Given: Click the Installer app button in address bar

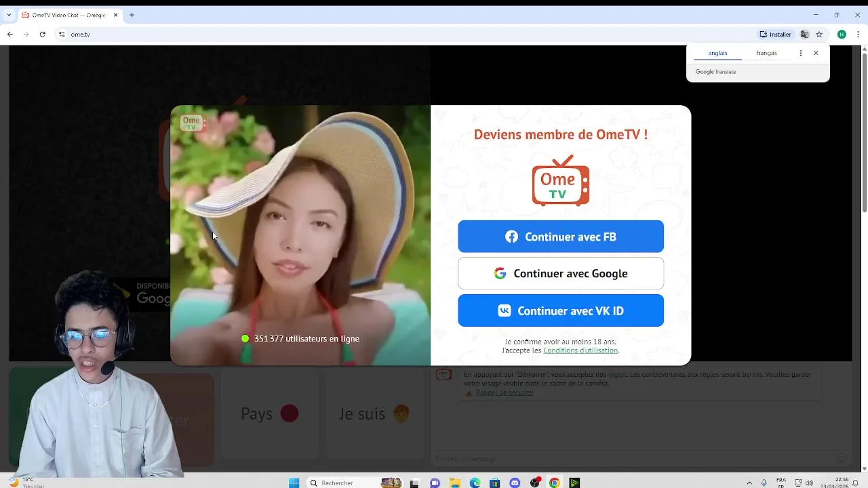Looking at the screenshot, I should pos(775,34).
